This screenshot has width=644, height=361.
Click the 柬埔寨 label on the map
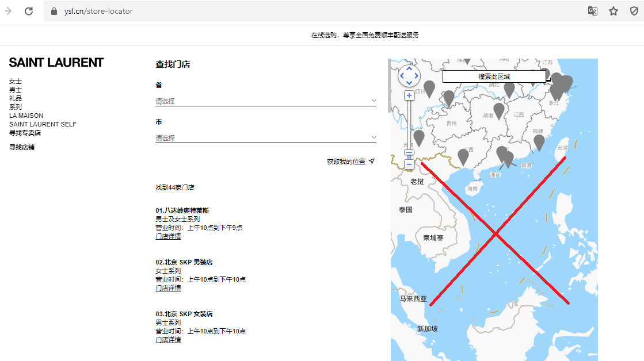[433, 238]
